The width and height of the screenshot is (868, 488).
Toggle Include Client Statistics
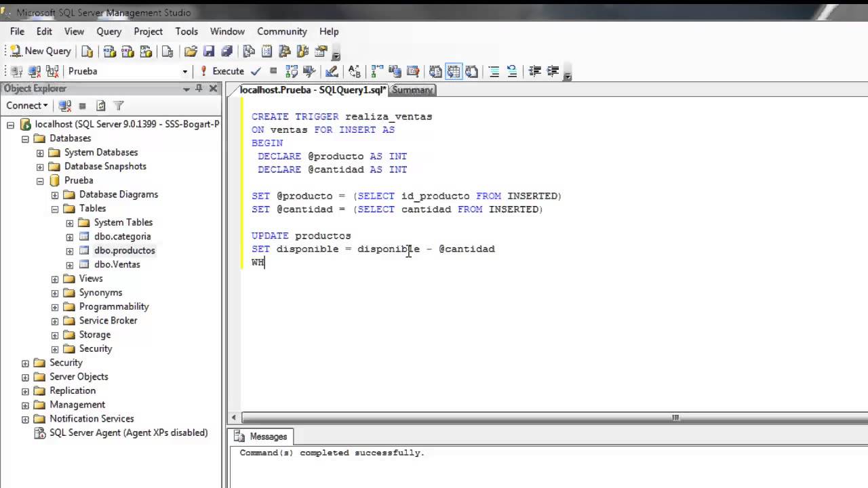[395, 71]
